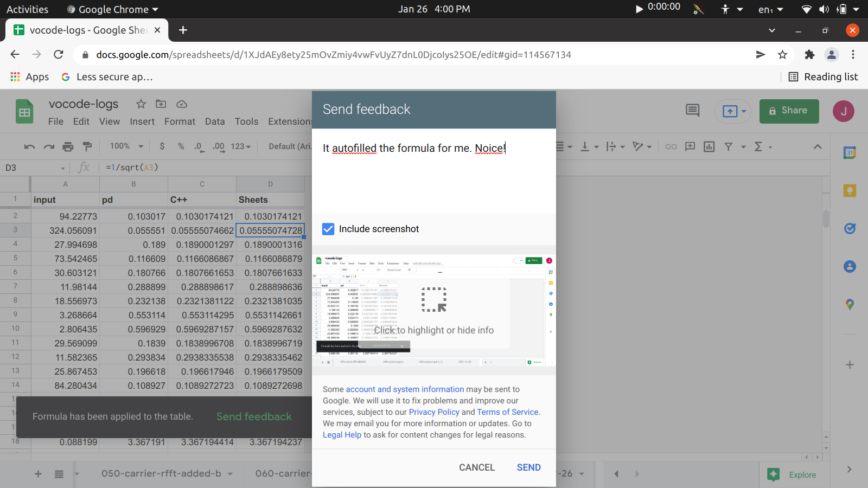Expand the functions sigma dropdown

(763, 146)
